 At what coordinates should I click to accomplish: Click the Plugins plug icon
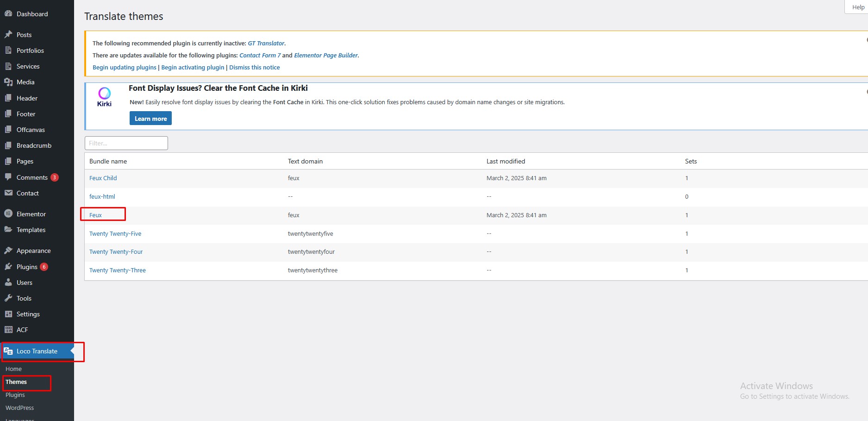click(x=8, y=267)
